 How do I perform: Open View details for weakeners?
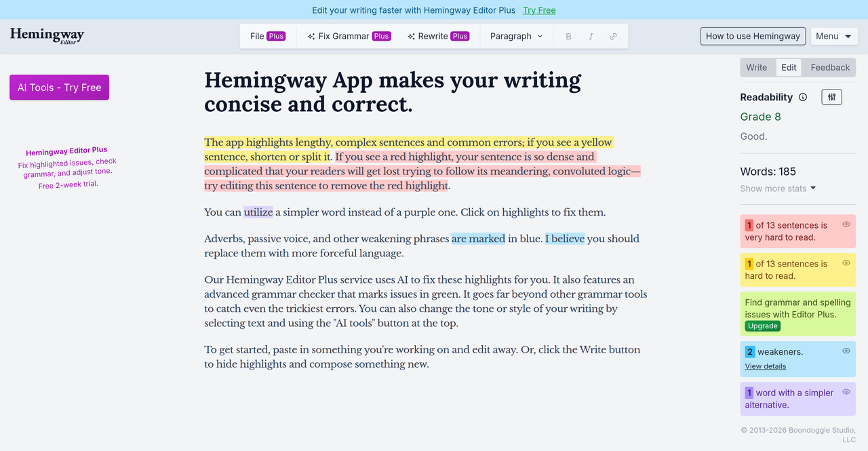[x=766, y=366]
